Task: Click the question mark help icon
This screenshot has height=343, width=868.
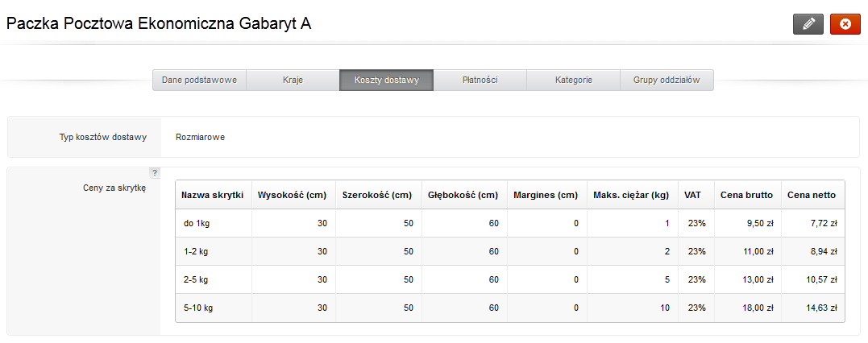Action: coord(155,172)
